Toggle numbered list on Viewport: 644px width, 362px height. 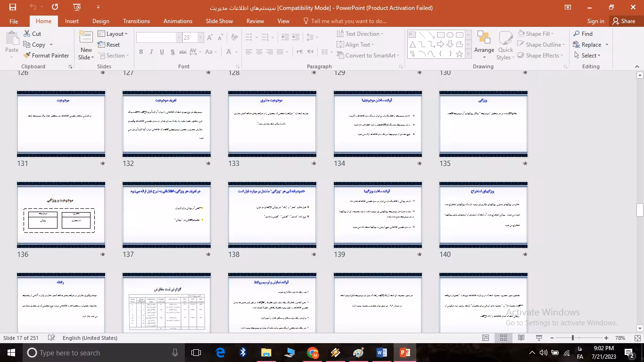pos(264,37)
